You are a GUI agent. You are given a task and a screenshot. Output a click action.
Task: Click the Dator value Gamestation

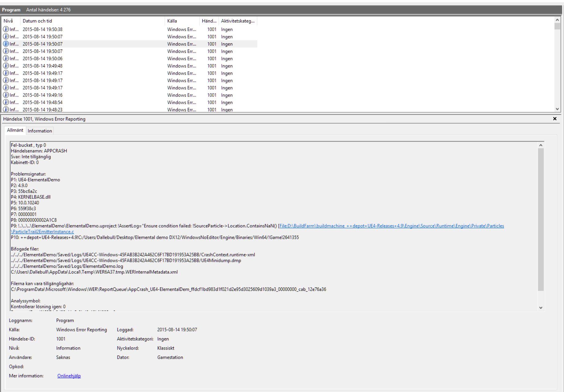tap(170, 357)
